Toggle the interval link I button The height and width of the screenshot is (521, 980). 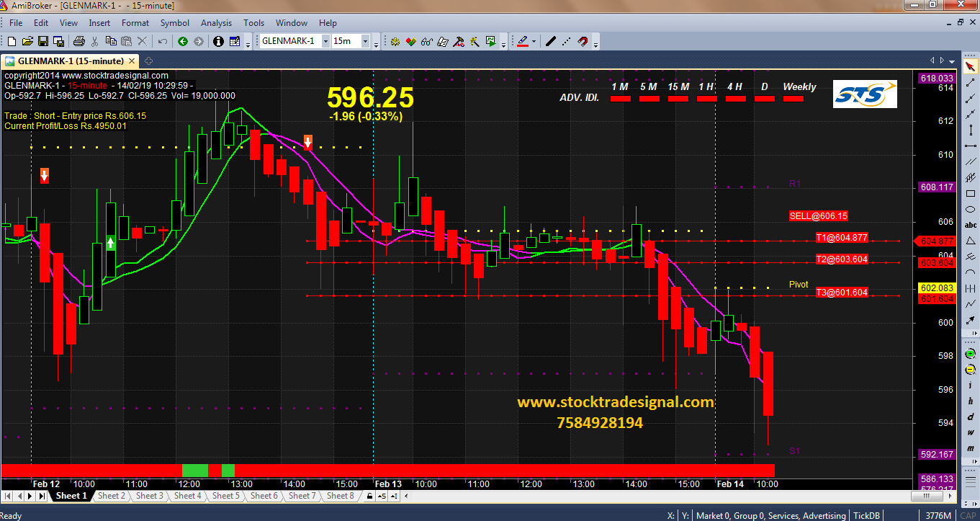pos(394,496)
